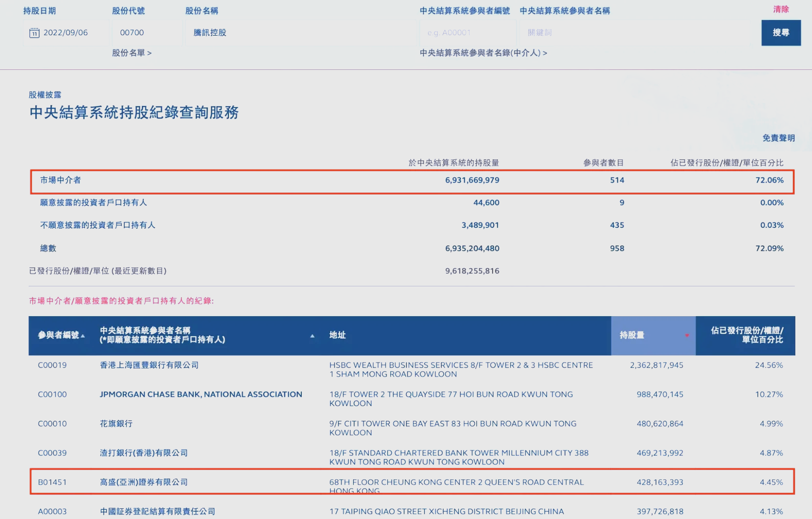Select percentage 72.06%

(769, 180)
